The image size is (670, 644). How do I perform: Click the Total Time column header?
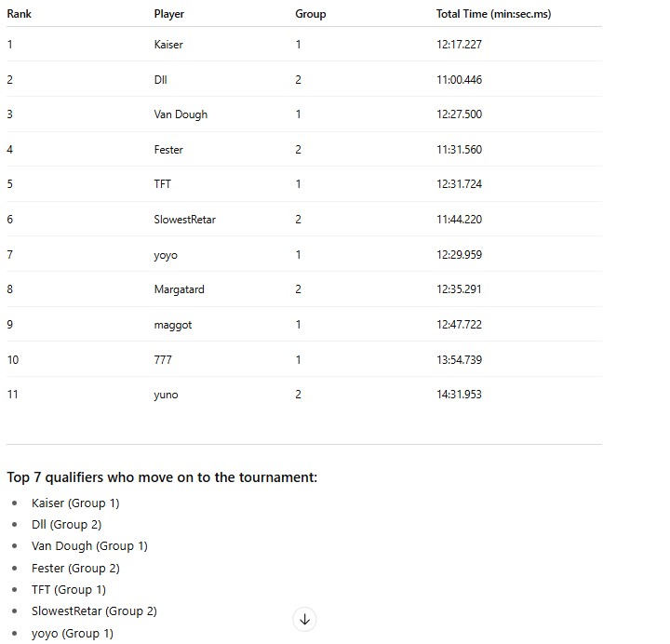click(493, 14)
